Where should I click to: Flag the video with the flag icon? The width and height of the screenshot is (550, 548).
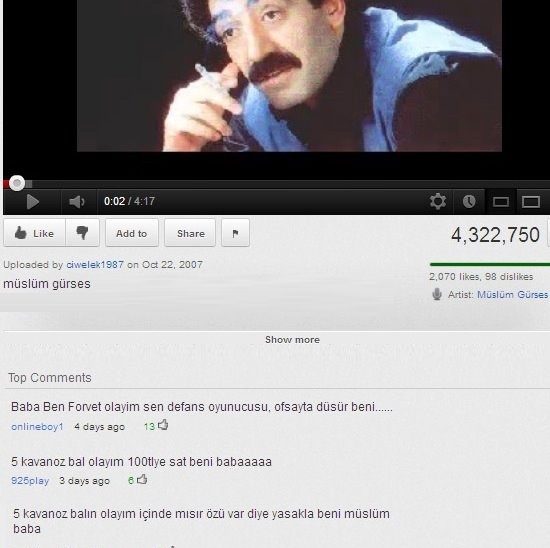(x=235, y=233)
